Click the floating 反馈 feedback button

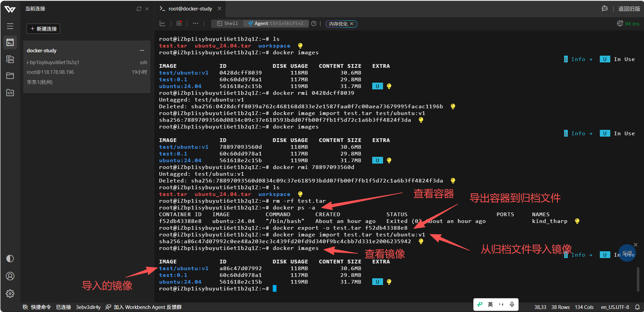pyautogui.click(x=627, y=253)
